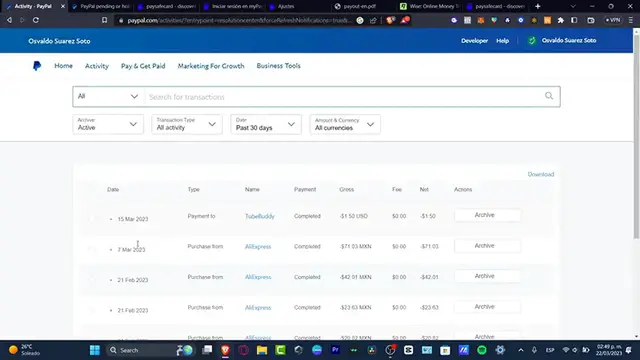
Task: Open Osvaldo Suarez Soto account menu at right
Action: 569,40
